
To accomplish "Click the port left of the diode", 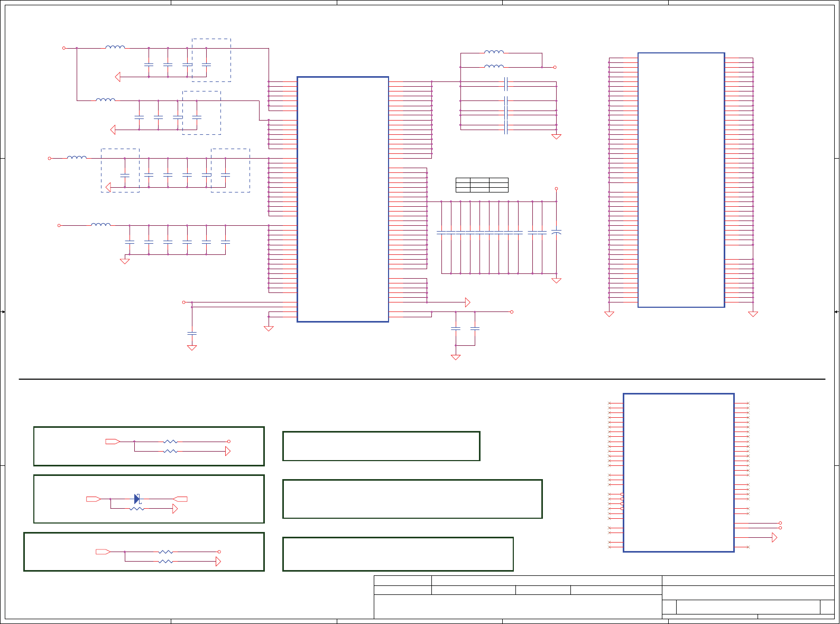I will 94,499.
